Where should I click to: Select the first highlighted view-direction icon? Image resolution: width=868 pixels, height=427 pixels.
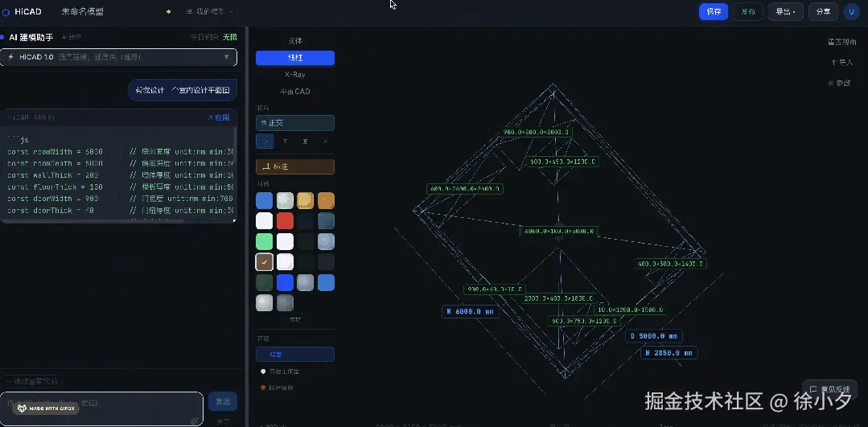(265, 141)
